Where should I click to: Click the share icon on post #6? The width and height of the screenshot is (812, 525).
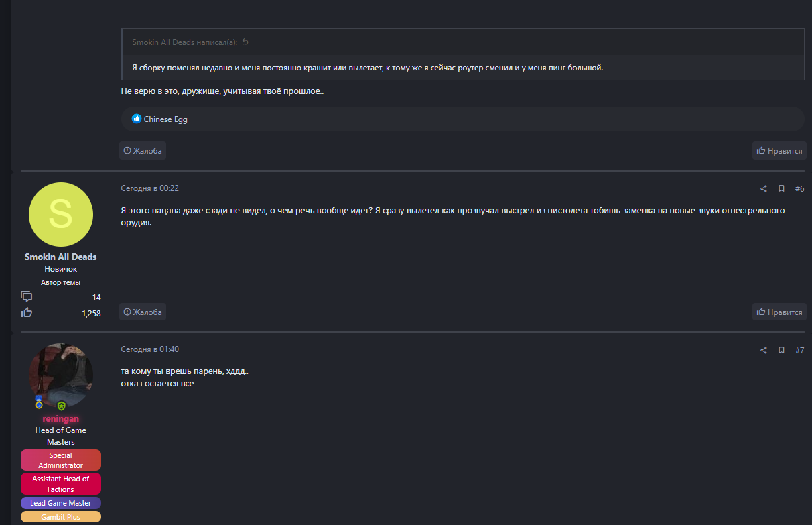tap(764, 189)
